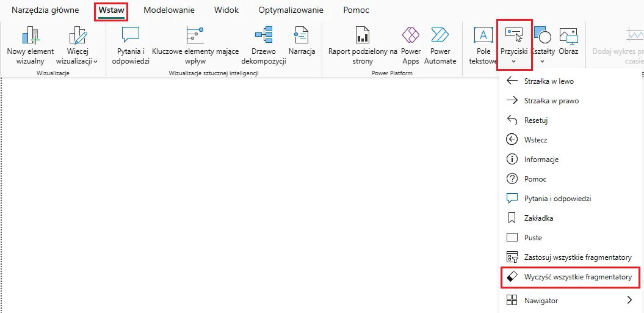Open the Narzędzia główne tab
The image size is (644, 313).
[45, 10]
